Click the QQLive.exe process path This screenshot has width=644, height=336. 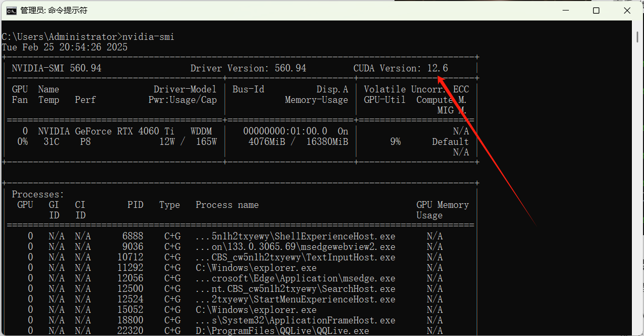point(282,331)
